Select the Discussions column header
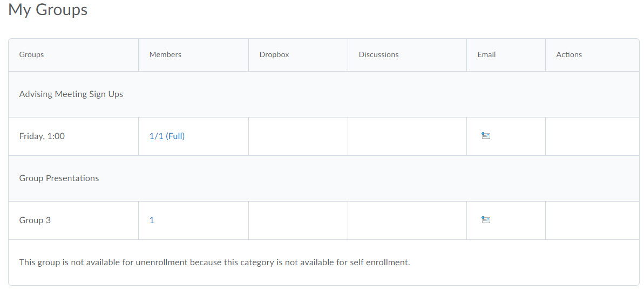The height and width of the screenshot is (290, 644). click(x=378, y=54)
